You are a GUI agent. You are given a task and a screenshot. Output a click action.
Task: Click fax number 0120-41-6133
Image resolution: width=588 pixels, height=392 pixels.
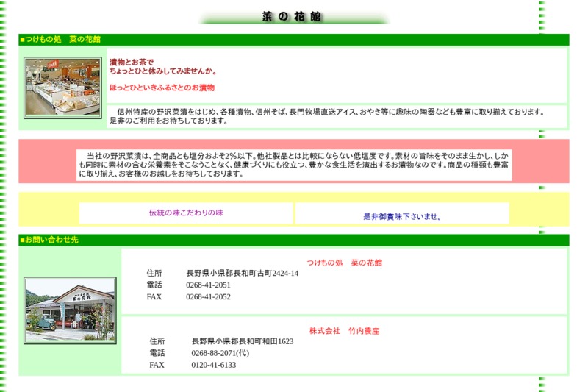pyautogui.click(x=213, y=365)
